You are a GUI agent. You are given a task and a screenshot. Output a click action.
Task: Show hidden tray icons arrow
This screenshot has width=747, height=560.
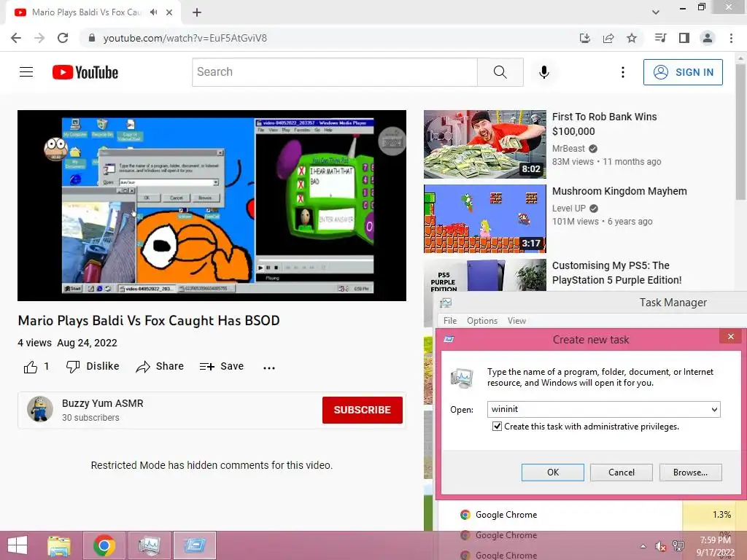pyautogui.click(x=643, y=546)
